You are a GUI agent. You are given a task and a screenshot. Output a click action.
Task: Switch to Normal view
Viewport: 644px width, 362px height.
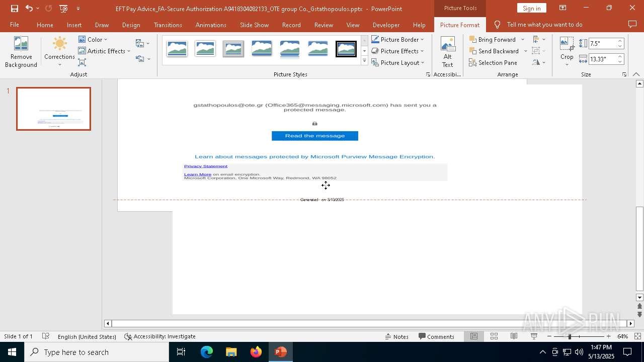click(474, 336)
